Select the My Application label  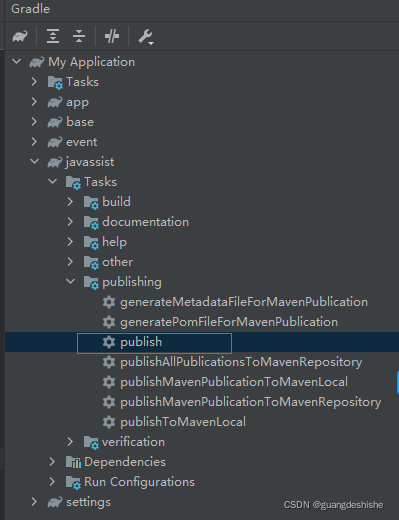[92, 62]
